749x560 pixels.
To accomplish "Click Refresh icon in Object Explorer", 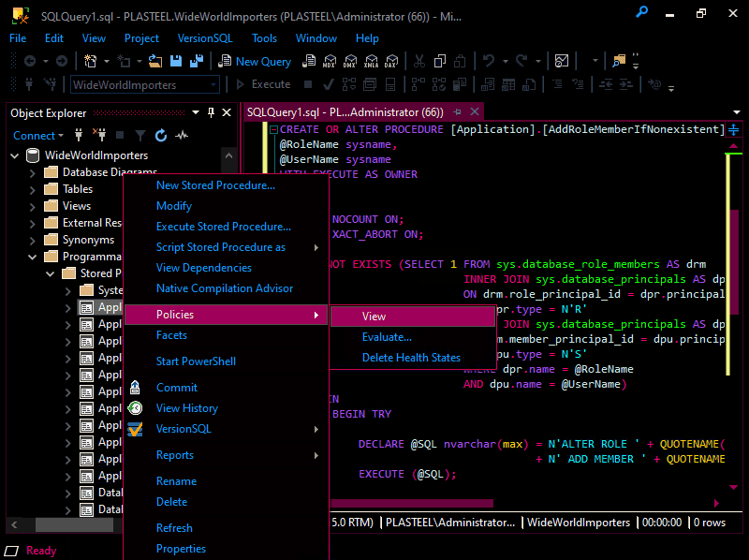I will (x=161, y=136).
